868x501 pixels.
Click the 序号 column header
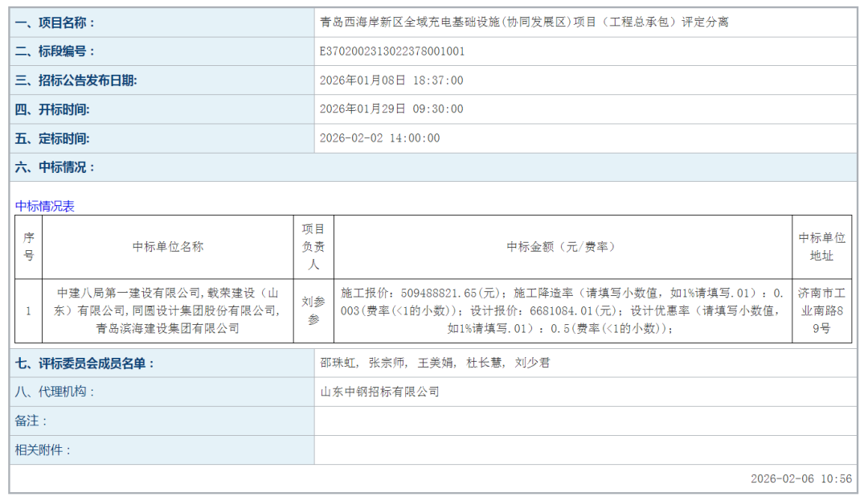(x=29, y=247)
